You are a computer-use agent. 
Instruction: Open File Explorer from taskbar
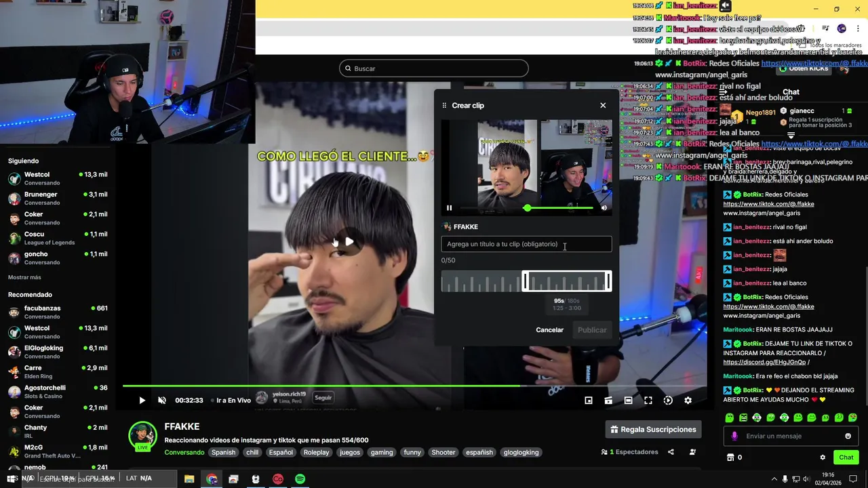[189, 479]
